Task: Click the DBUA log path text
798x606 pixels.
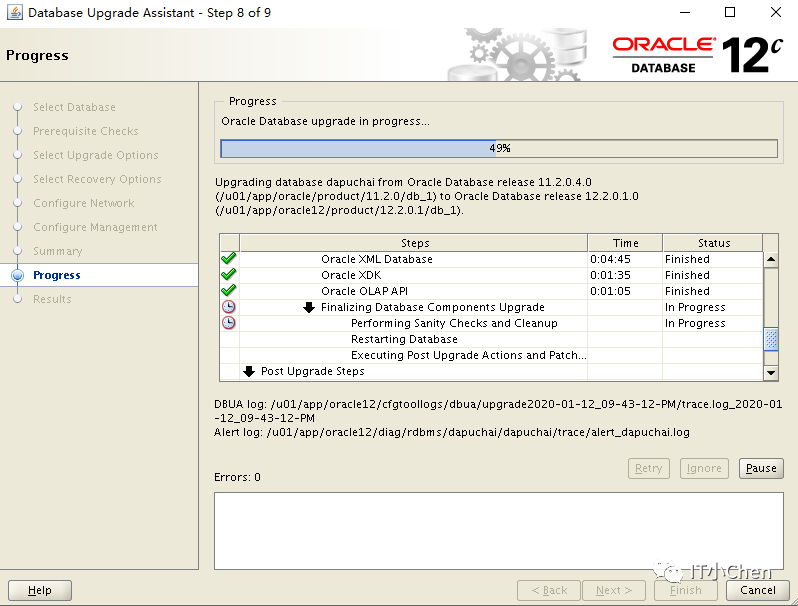Action: [x=498, y=411]
